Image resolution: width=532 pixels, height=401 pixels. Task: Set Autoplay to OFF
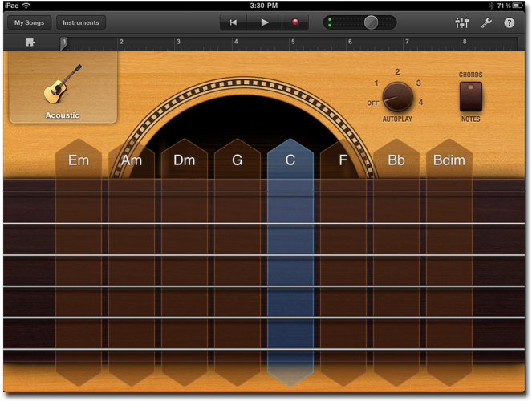(x=372, y=103)
